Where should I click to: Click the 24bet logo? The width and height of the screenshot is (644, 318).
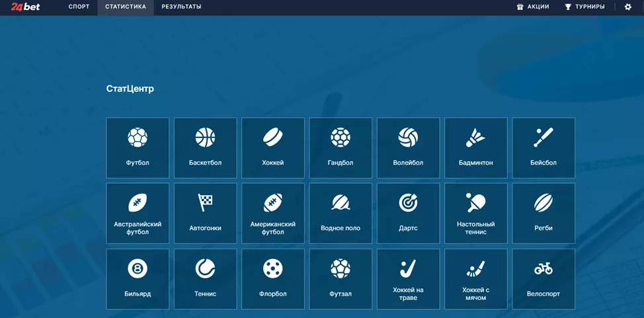pyautogui.click(x=25, y=7)
